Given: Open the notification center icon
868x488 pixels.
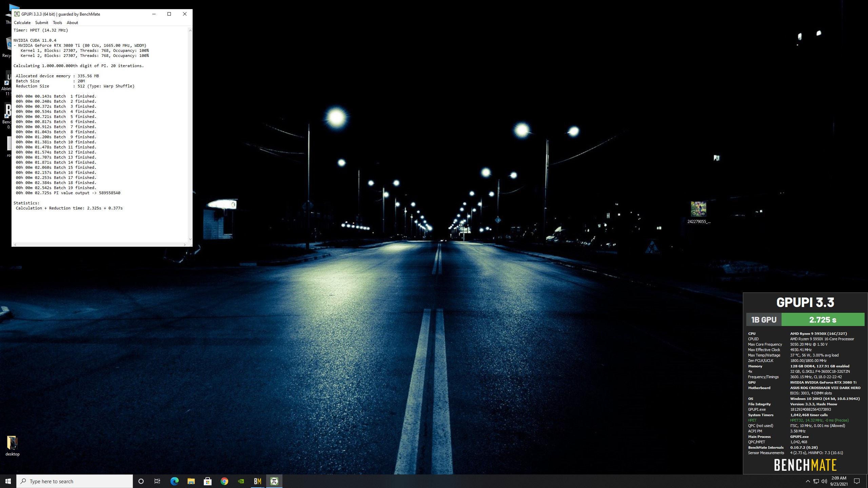Looking at the screenshot, I should tap(857, 481).
